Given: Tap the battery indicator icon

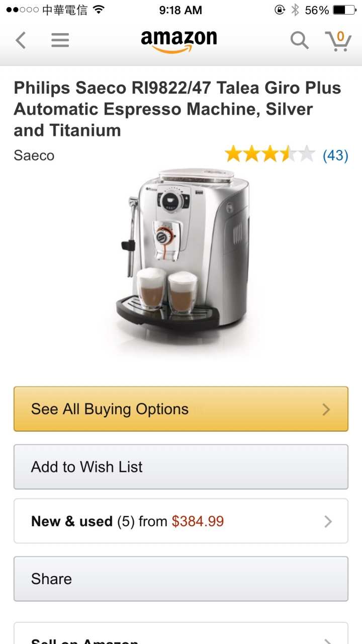Looking at the screenshot, I should click(344, 10).
